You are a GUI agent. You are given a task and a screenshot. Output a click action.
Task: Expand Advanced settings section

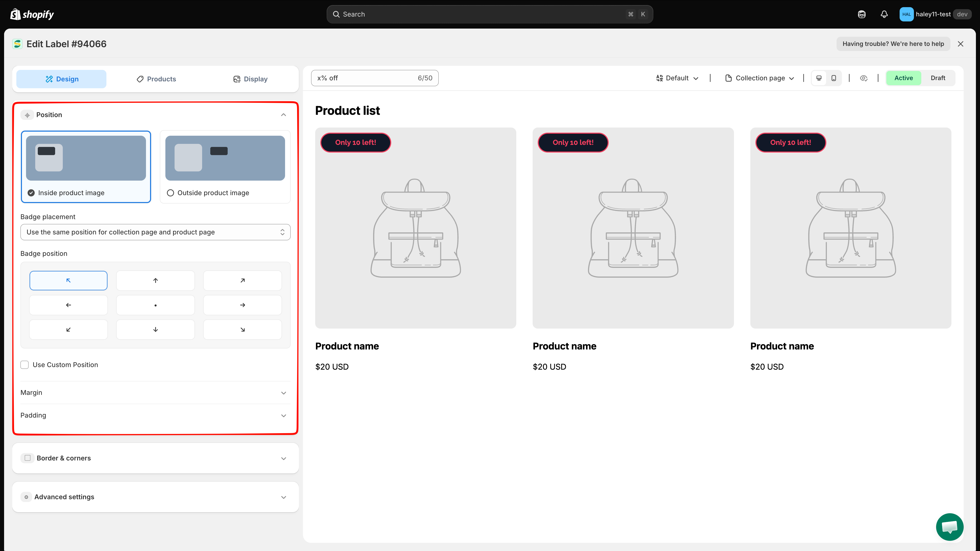point(155,497)
